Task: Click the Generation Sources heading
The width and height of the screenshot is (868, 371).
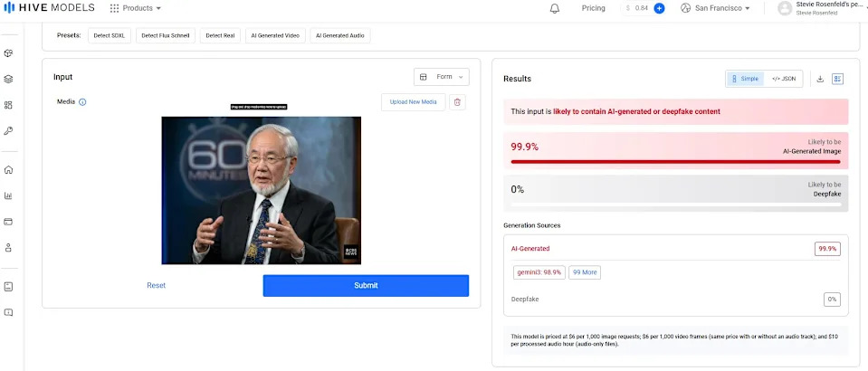Action: [x=531, y=225]
